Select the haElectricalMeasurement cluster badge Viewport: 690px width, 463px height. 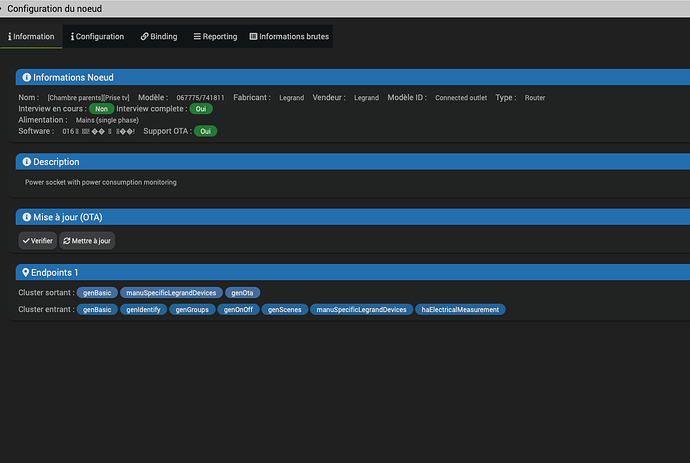point(461,310)
